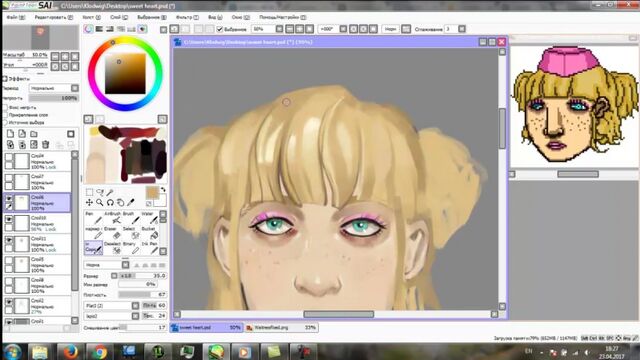Open Chrome from the Windows taskbar
640x360 pixels.
99,351
